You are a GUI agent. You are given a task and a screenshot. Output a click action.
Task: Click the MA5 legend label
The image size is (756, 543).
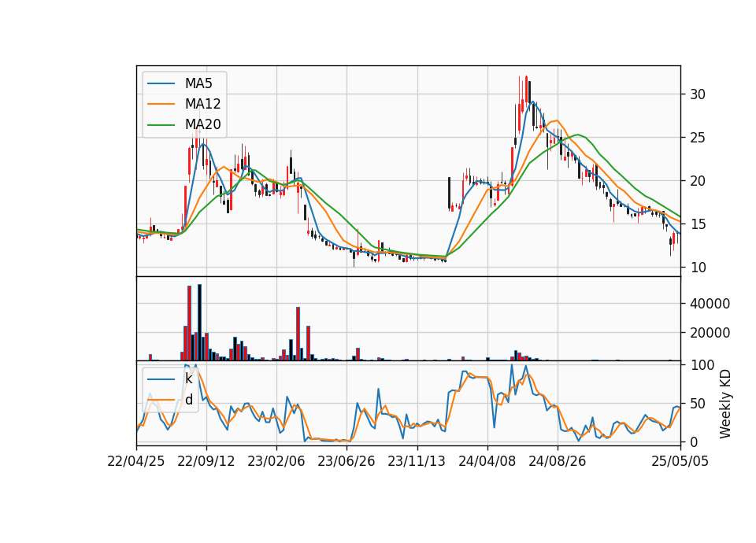coord(198,83)
